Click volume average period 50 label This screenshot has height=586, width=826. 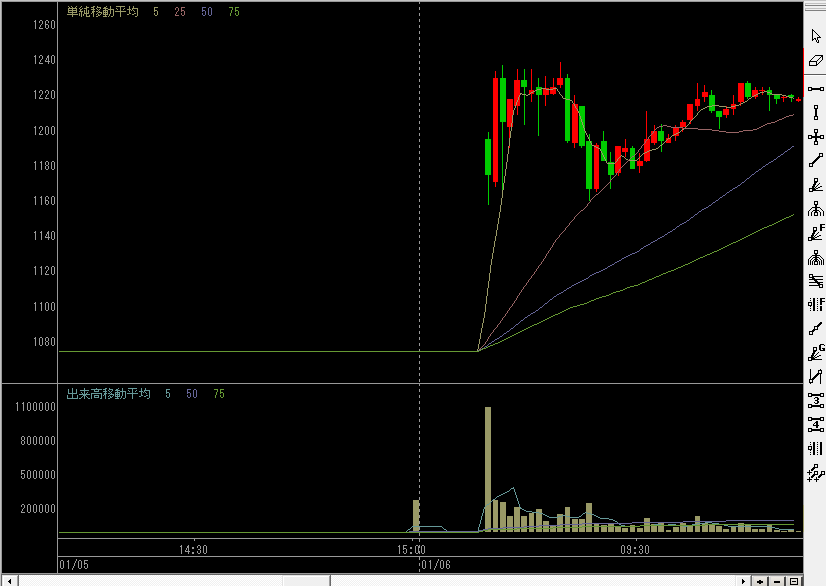[x=192, y=394]
